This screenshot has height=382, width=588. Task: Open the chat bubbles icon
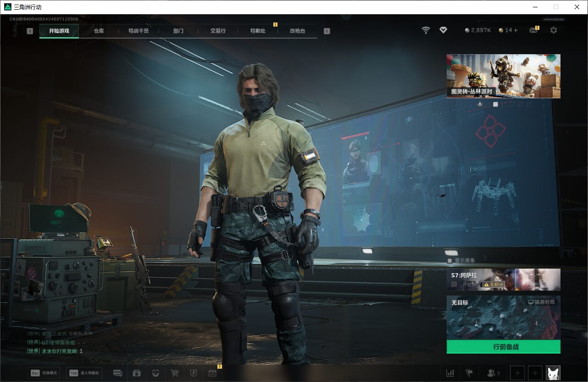click(117, 373)
